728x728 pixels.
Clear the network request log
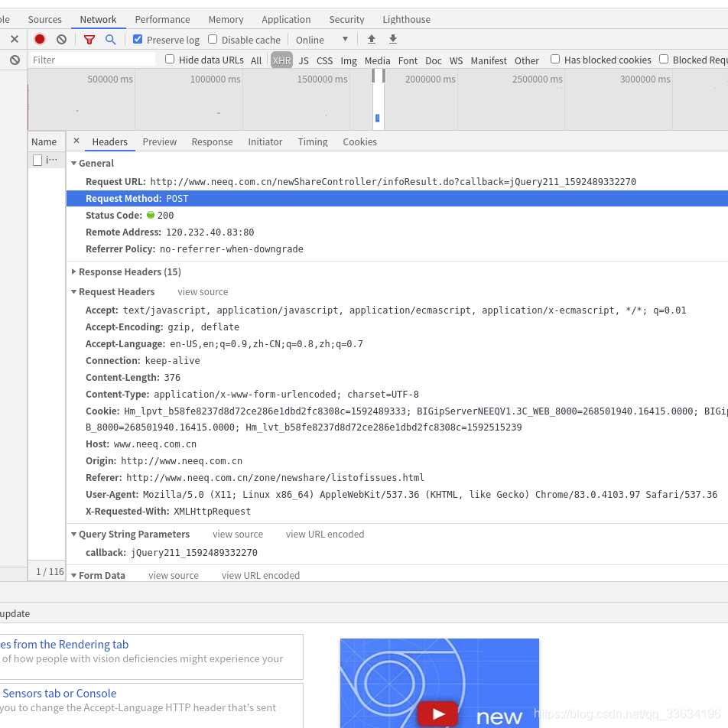61,39
